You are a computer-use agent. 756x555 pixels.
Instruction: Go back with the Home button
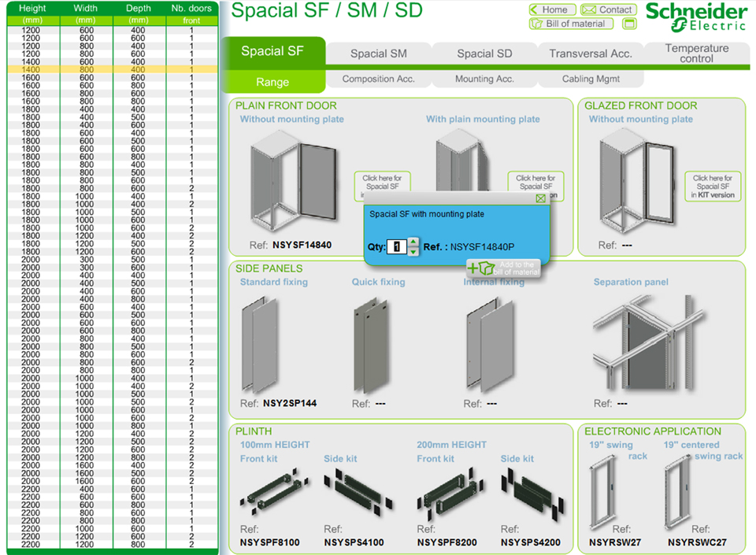552,9
